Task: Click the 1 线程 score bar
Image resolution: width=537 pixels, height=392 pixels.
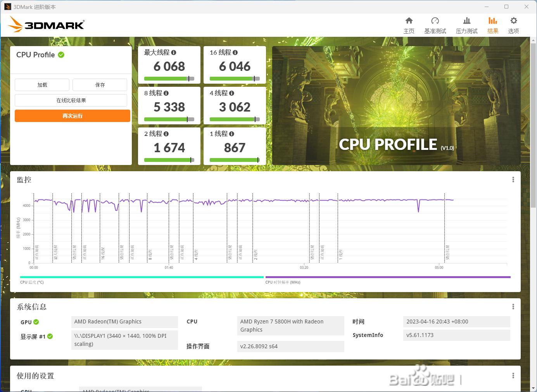Action: pos(235,160)
